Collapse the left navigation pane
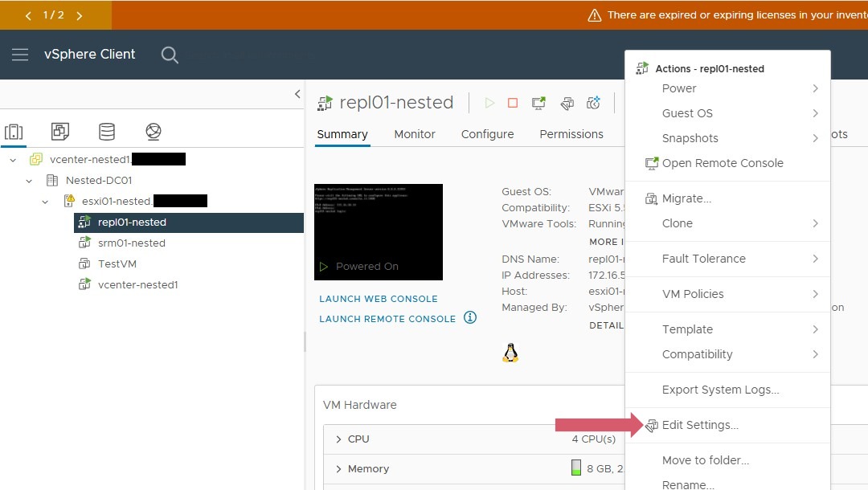This screenshot has width=868, height=490. [x=297, y=94]
